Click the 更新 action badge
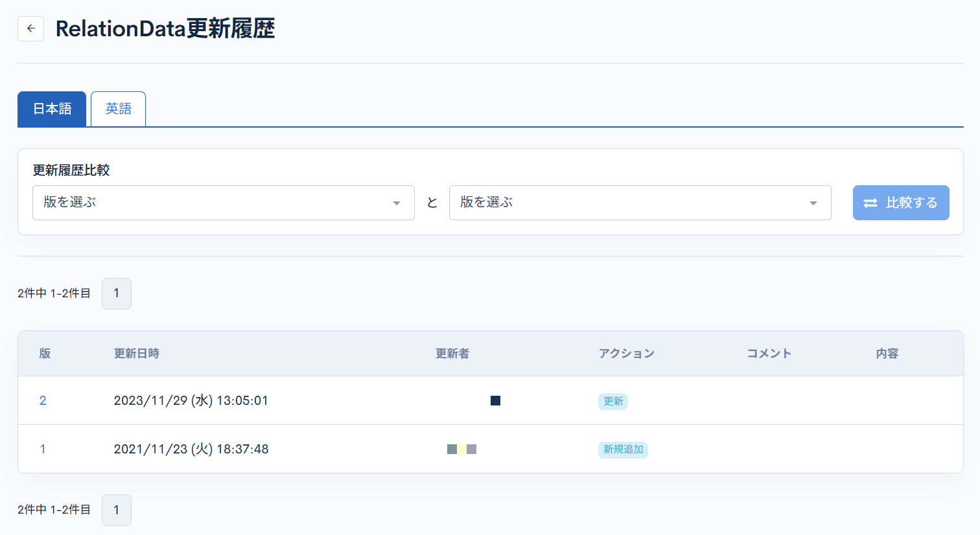This screenshot has width=980, height=535. coord(612,402)
